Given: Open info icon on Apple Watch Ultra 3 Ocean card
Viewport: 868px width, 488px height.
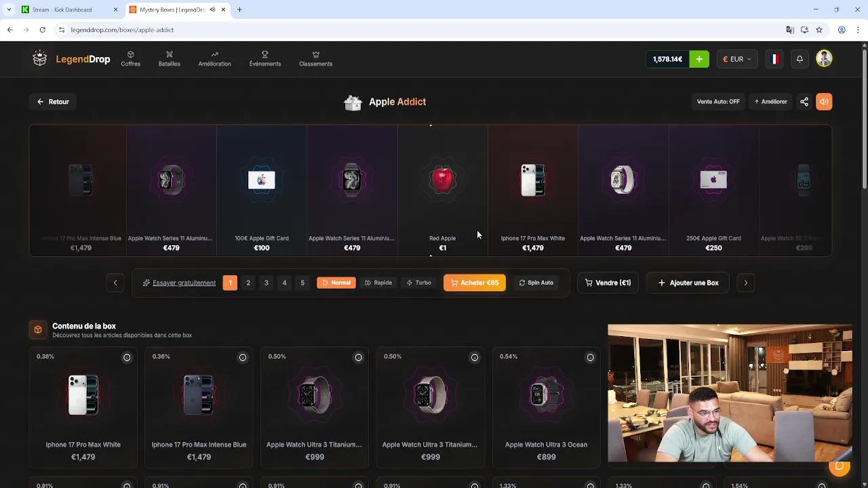Looking at the screenshot, I should 590,357.
